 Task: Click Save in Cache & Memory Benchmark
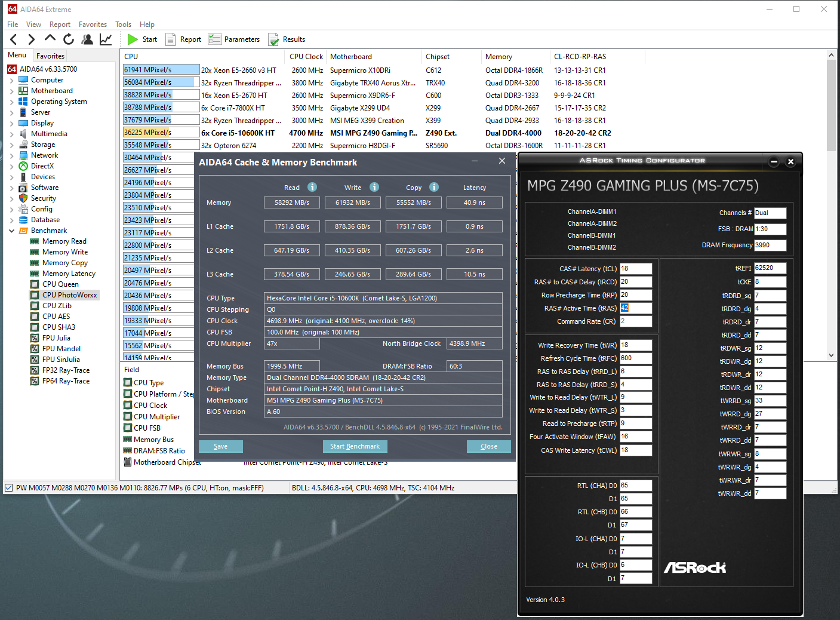[221, 446]
